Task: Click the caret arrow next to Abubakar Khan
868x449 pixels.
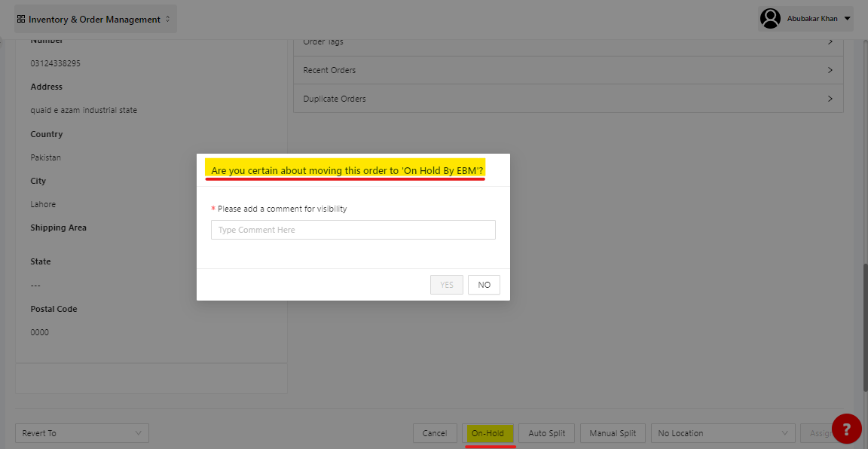Action: tap(848, 19)
